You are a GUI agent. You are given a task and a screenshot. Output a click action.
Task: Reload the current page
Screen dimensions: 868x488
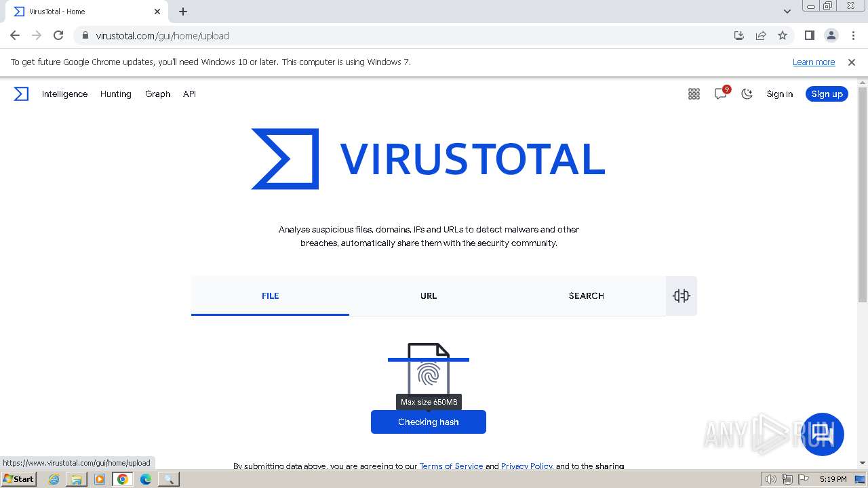click(x=58, y=35)
